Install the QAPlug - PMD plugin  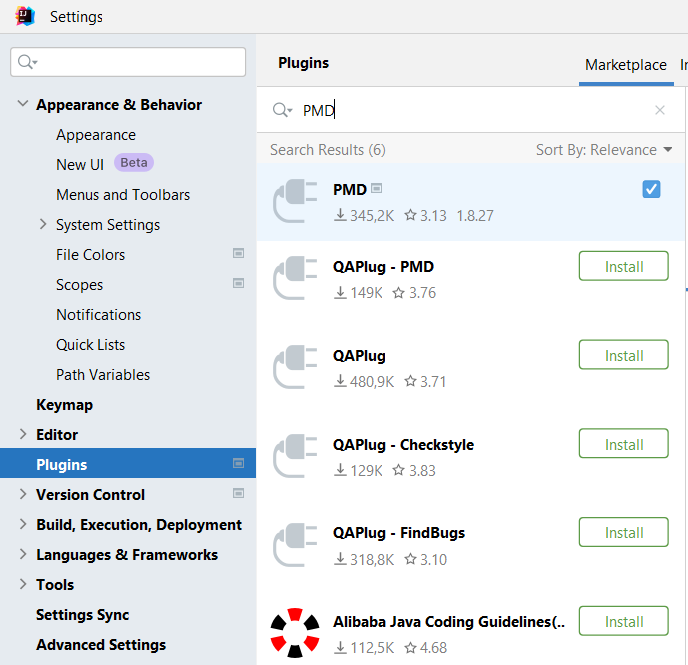tap(624, 266)
